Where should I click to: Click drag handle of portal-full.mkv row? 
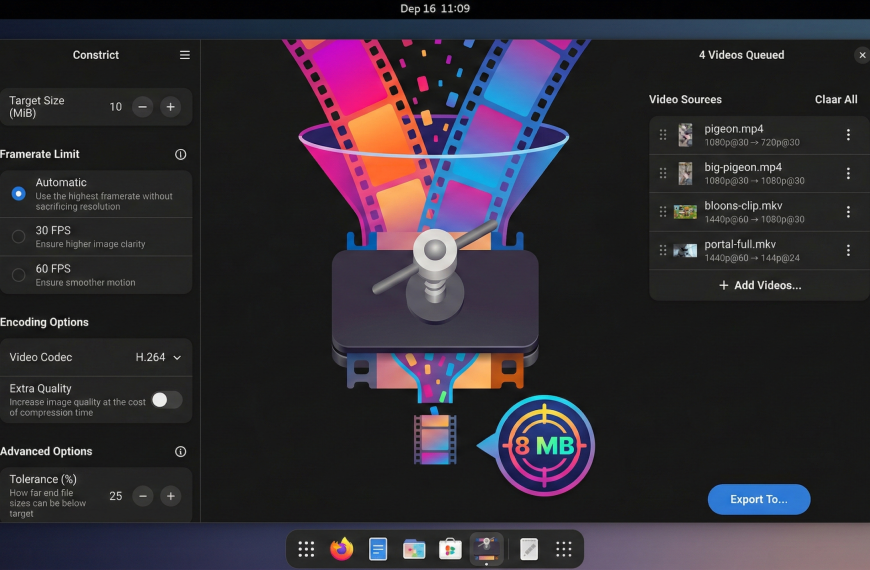point(662,250)
